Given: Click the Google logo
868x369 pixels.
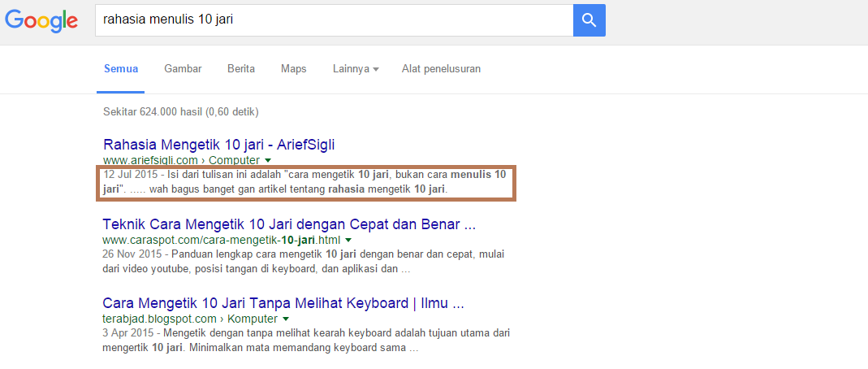Looking at the screenshot, I should tap(41, 20).
